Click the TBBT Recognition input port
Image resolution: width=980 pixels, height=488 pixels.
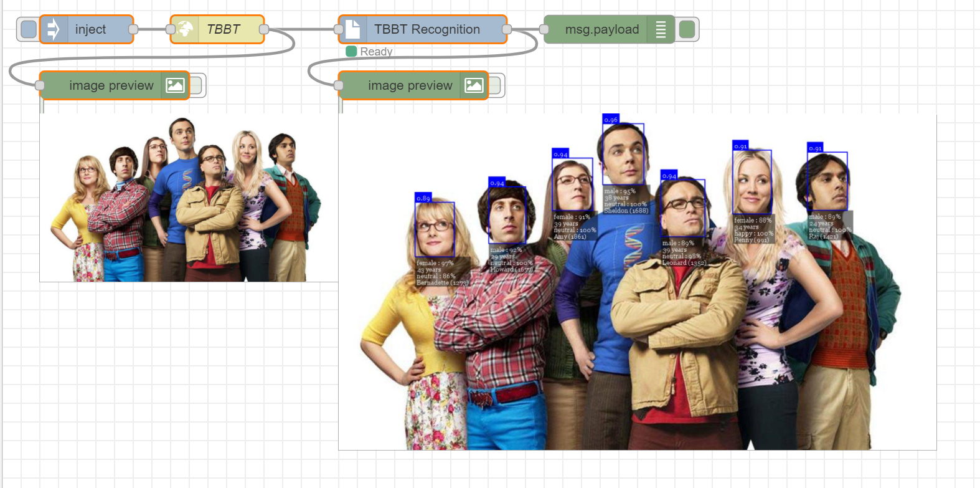(339, 29)
